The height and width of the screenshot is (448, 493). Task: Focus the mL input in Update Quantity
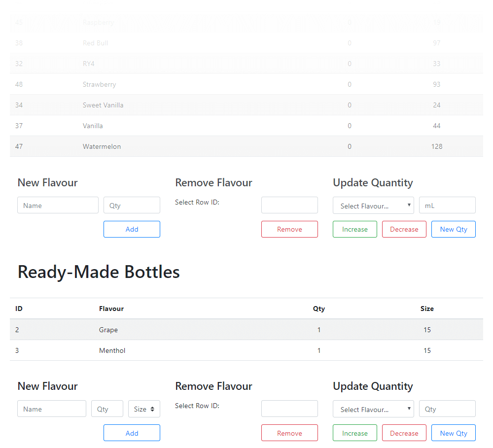(447, 205)
